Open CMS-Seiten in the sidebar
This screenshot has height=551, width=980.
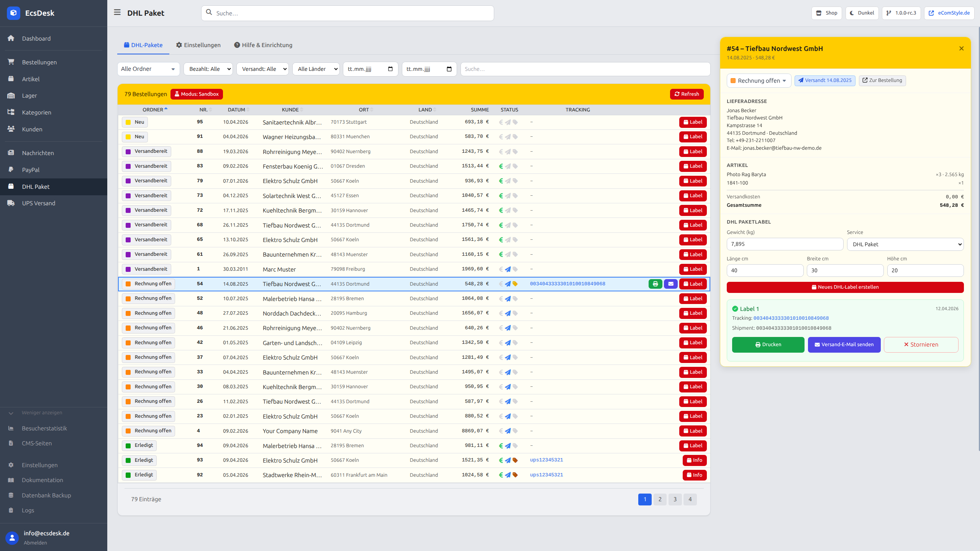[54, 443]
